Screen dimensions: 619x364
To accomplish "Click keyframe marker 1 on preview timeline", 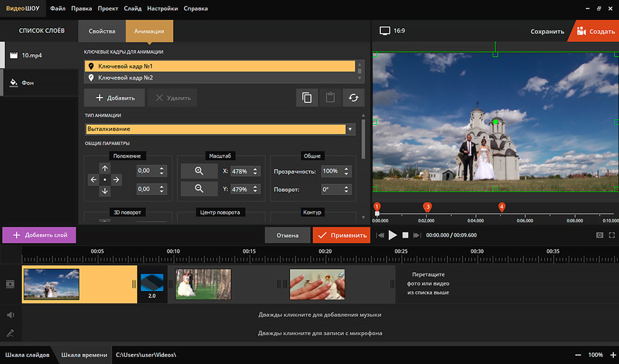I will pos(377,207).
